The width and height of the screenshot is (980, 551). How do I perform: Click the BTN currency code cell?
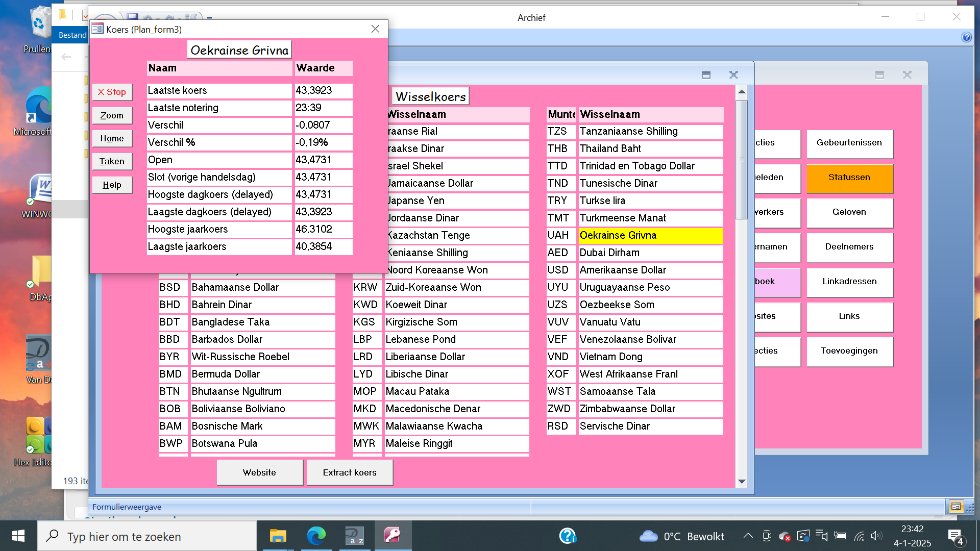[x=173, y=391]
